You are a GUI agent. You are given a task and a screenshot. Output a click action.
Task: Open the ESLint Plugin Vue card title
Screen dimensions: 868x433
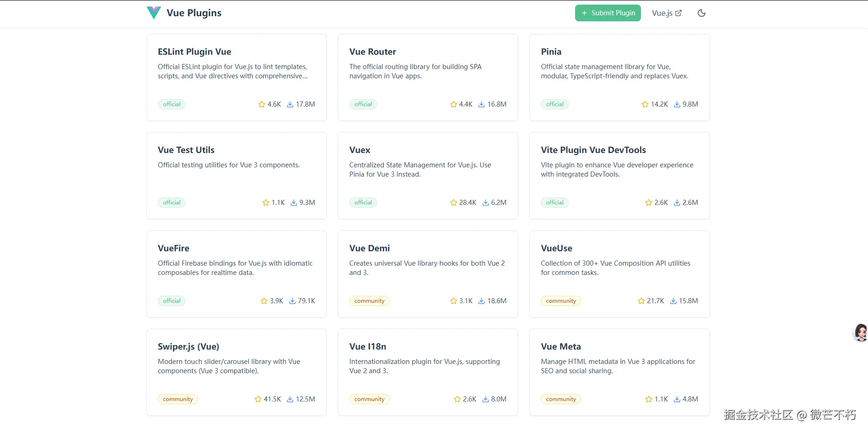[x=194, y=52]
